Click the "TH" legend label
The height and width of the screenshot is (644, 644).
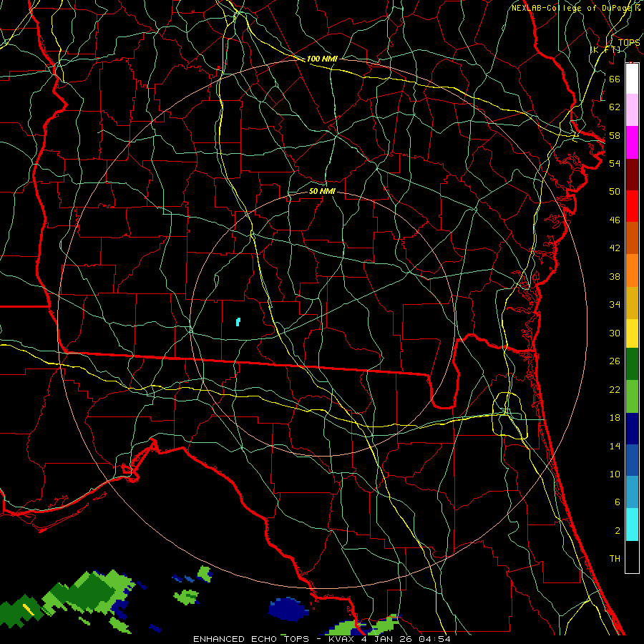[x=615, y=559]
